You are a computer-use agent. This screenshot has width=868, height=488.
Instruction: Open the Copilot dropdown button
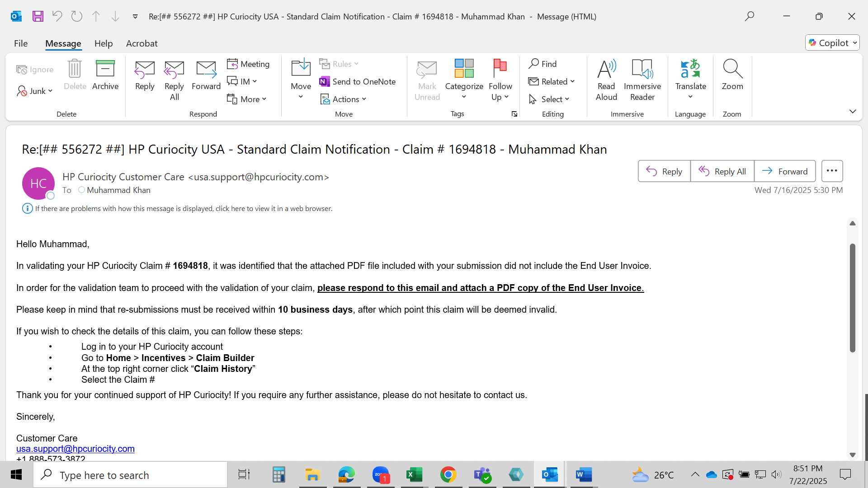tap(832, 43)
